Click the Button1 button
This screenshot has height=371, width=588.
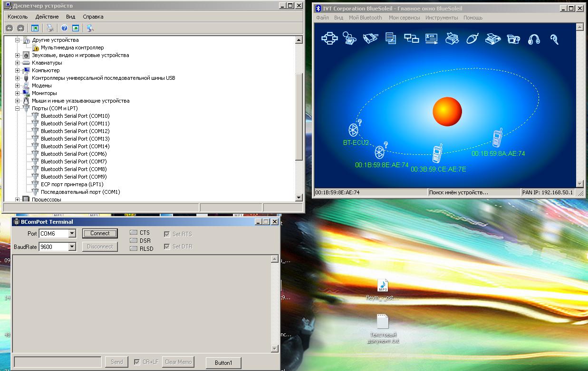point(223,363)
